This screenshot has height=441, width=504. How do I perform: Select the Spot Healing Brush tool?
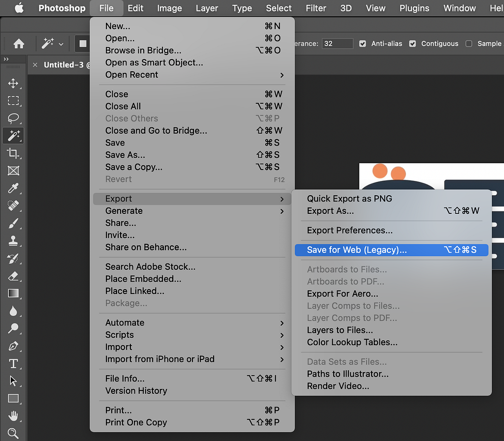coord(13,206)
